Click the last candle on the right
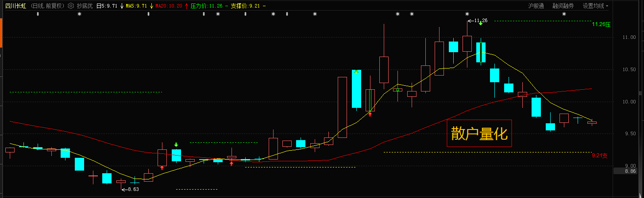The image size is (644, 198). click(x=592, y=122)
